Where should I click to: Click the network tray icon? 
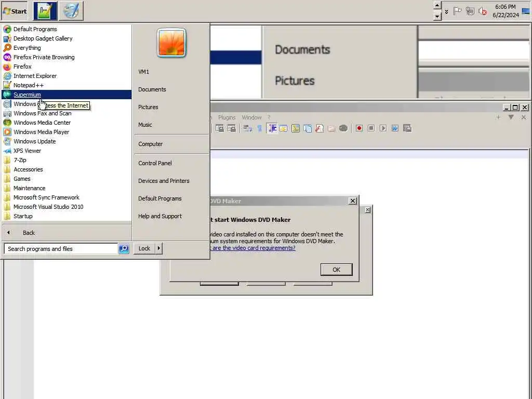click(470, 11)
